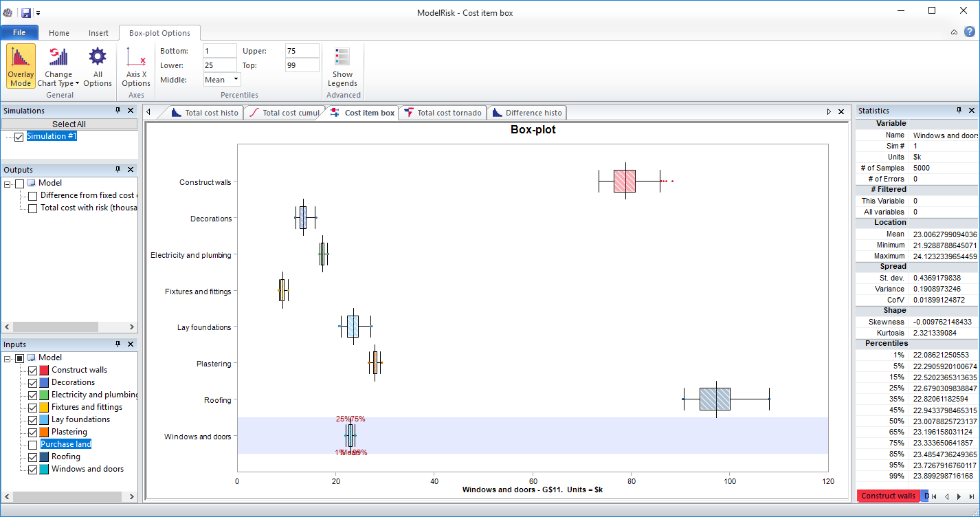The height and width of the screenshot is (517, 980).
Task: Open the Help question mark icon
Action: [970, 32]
